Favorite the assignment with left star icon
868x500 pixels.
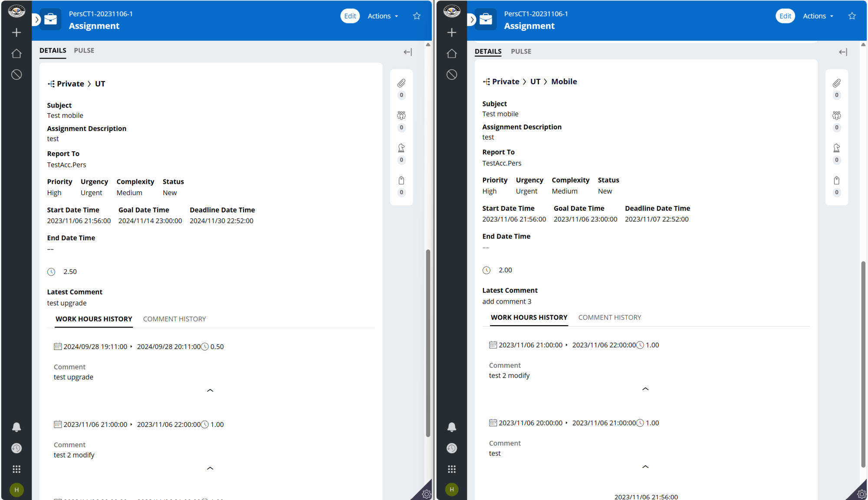(417, 16)
